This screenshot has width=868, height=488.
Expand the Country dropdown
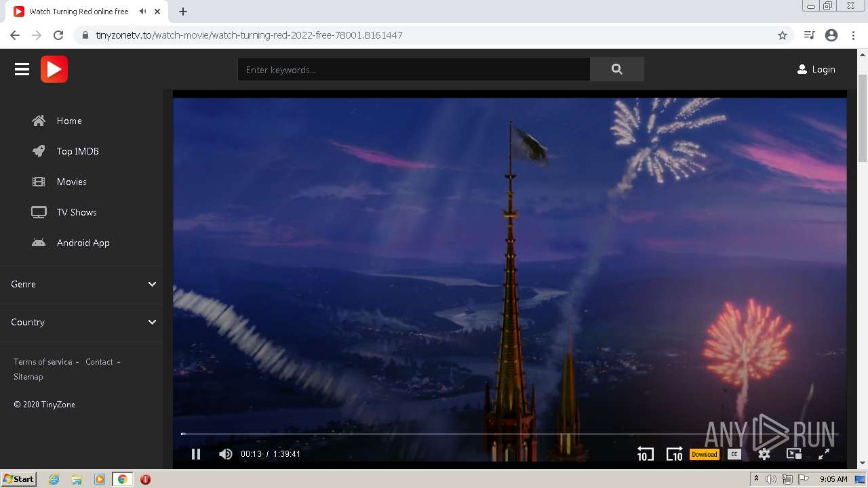click(x=81, y=322)
